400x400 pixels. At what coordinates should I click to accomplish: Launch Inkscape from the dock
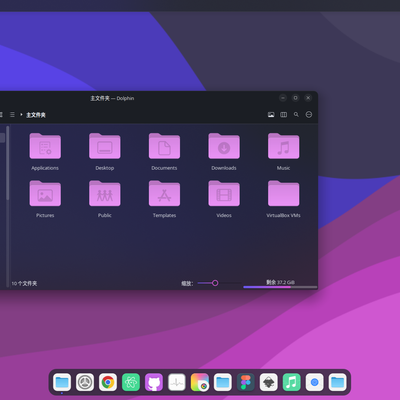[x=269, y=382]
